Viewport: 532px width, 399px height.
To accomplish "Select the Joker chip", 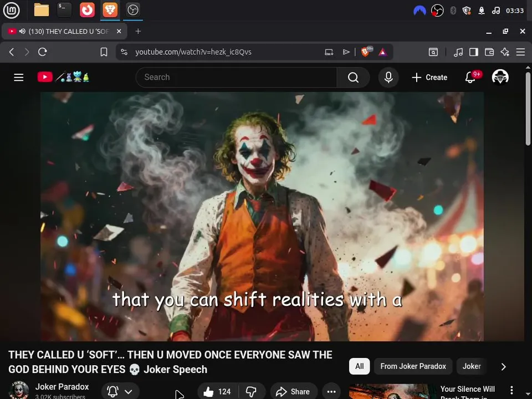I will [x=472, y=366].
